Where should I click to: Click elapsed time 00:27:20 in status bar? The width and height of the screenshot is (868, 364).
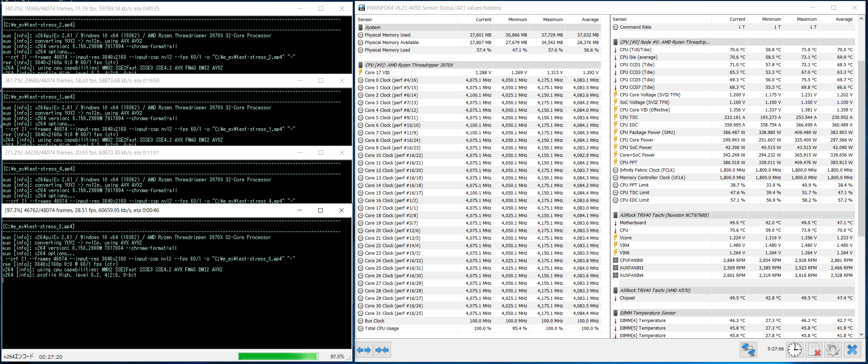click(50, 357)
